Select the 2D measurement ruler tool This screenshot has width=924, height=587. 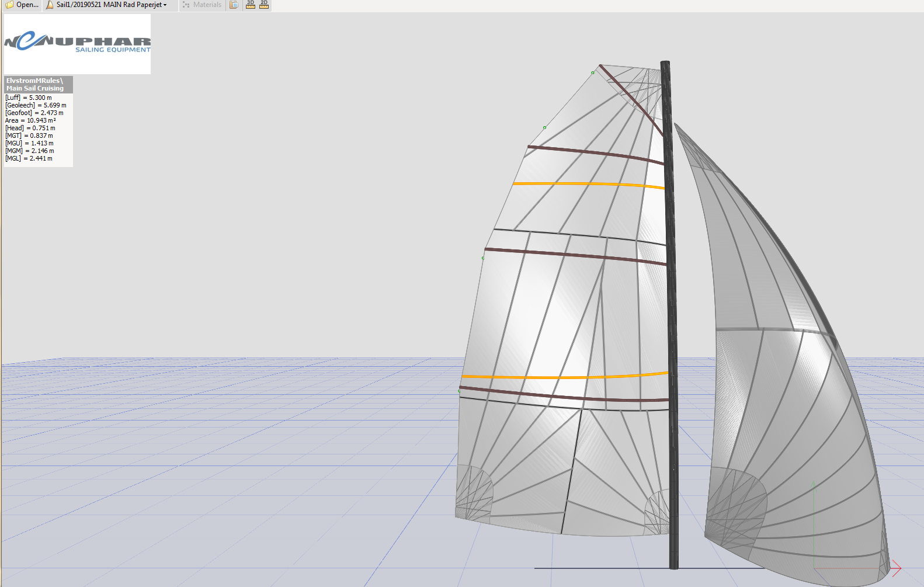point(264,5)
